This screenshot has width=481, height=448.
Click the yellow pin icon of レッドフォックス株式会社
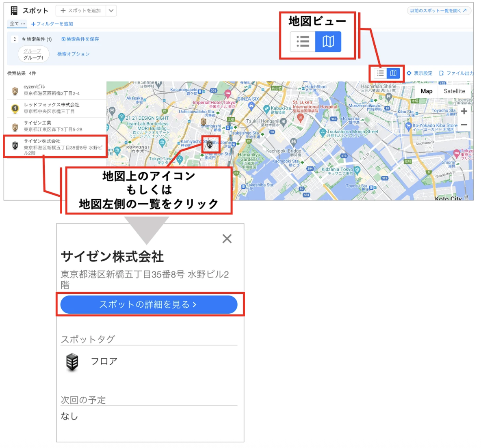(15, 109)
